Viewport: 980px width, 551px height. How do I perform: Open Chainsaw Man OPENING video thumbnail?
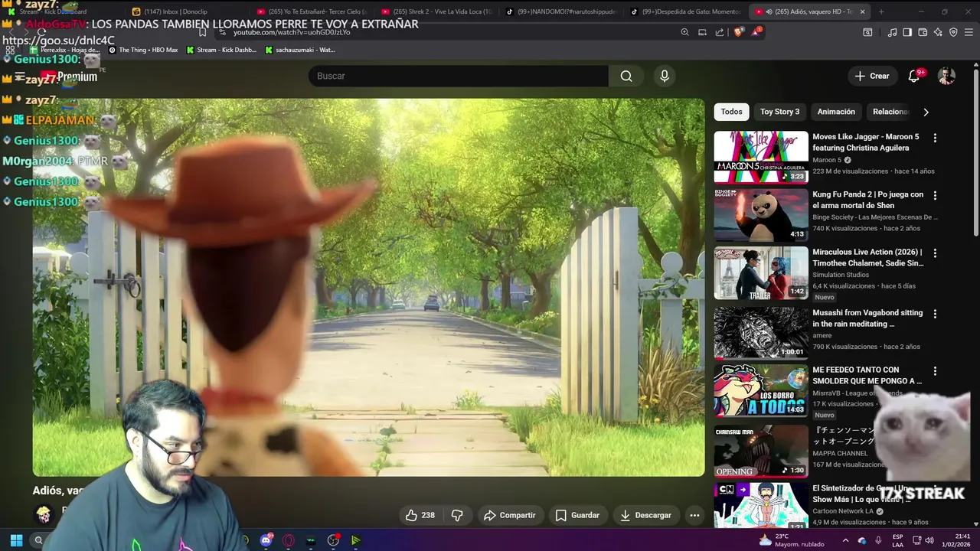[761, 452]
